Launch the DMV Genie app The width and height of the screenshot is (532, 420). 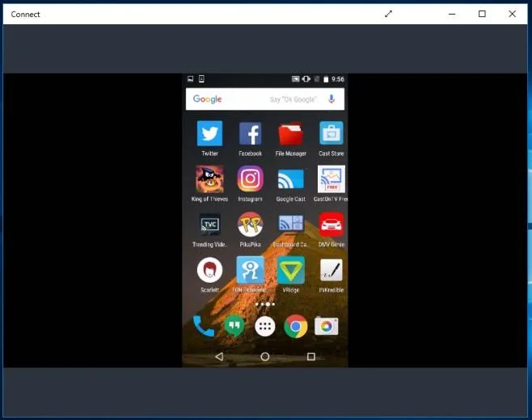[331, 225]
